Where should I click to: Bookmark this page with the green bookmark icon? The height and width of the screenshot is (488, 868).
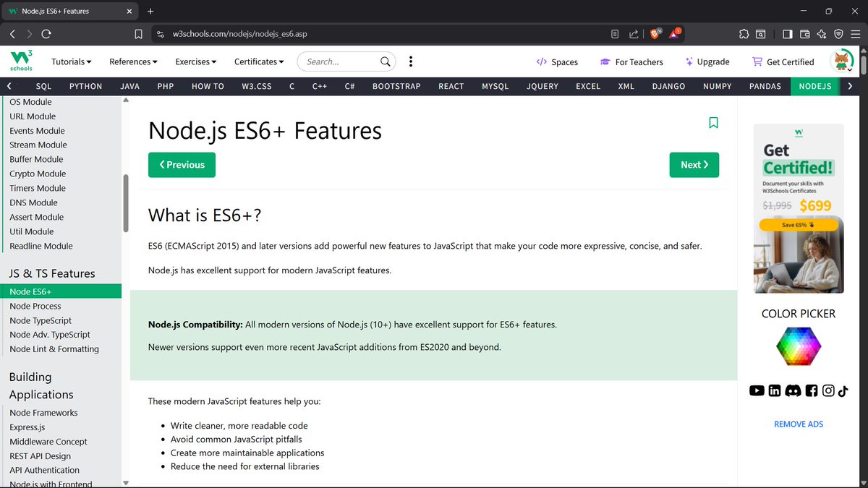[x=713, y=123]
